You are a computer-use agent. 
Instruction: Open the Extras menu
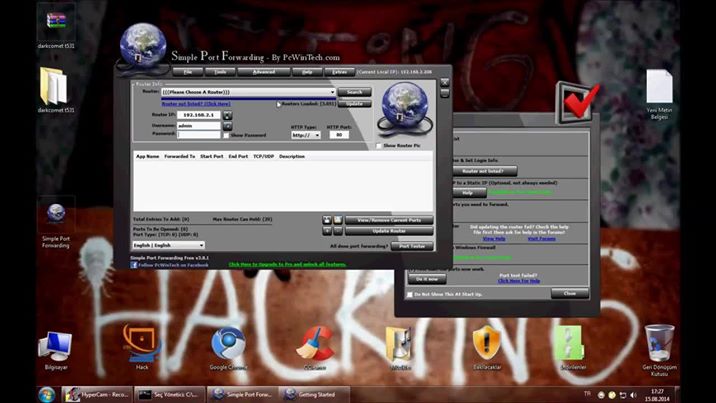tap(339, 72)
